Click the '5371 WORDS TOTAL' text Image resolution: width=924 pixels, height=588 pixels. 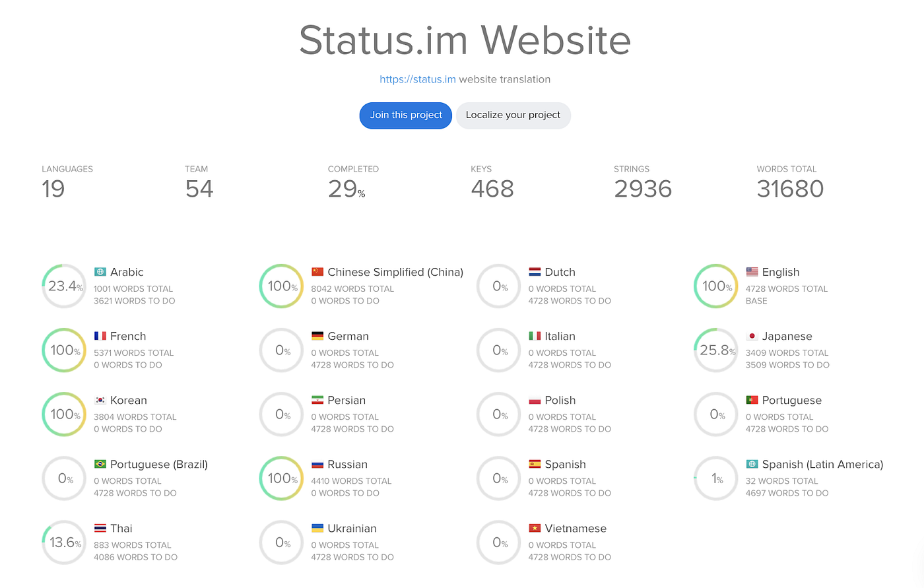[134, 353]
